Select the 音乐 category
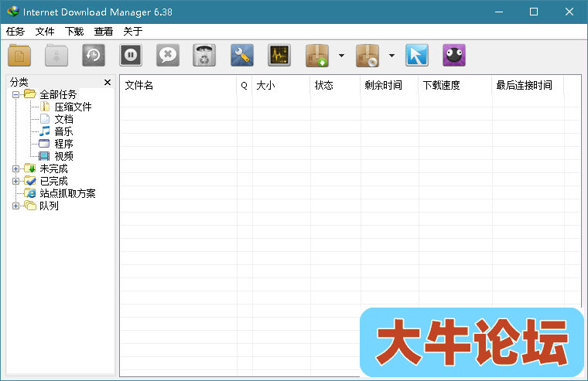The image size is (588, 381). (x=63, y=131)
